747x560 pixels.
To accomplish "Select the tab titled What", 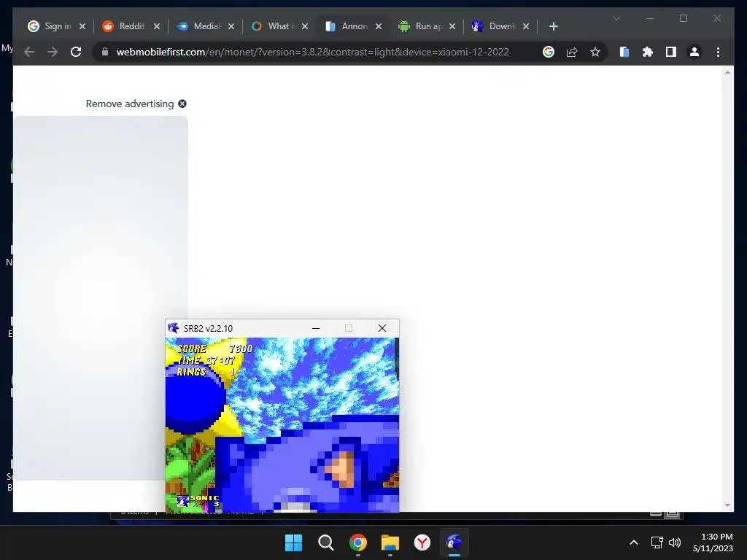I will [273, 26].
